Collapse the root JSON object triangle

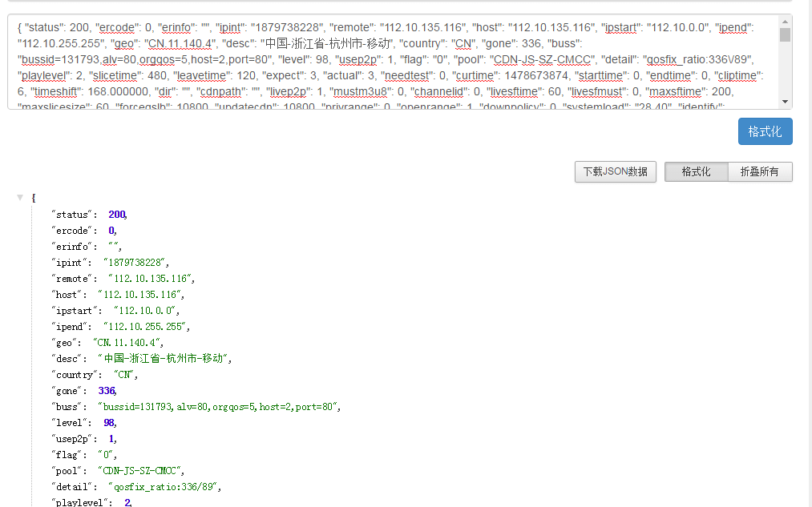point(20,197)
